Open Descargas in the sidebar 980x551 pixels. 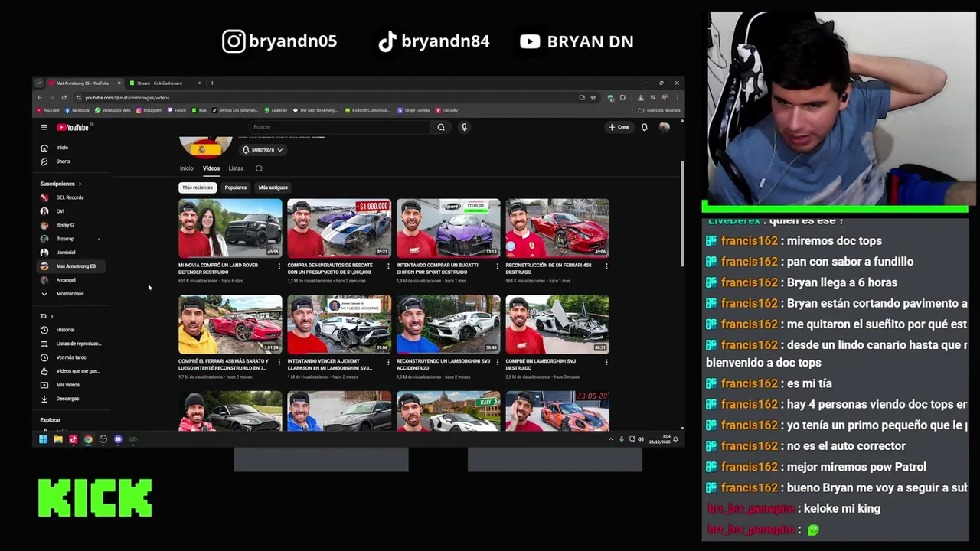pyautogui.click(x=67, y=399)
